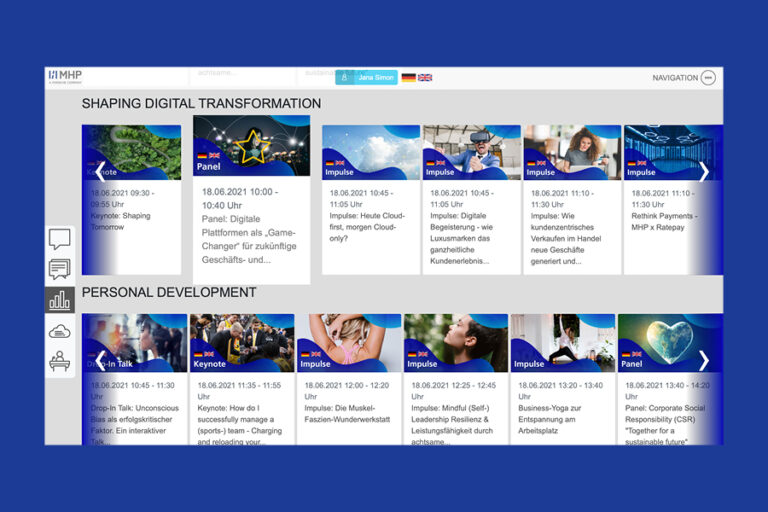Open the VR headset Digitale Begeisterung card
This screenshot has height=512, width=768.
coord(471,200)
